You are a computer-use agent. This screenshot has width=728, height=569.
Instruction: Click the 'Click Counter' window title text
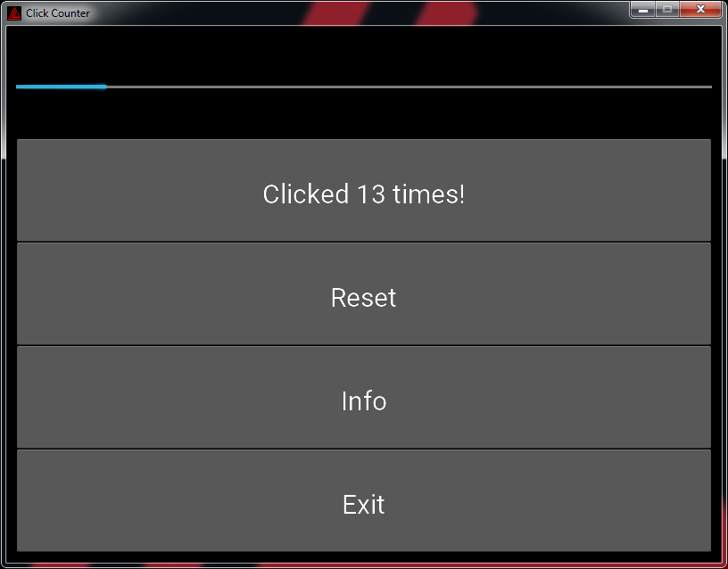point(58,13)
